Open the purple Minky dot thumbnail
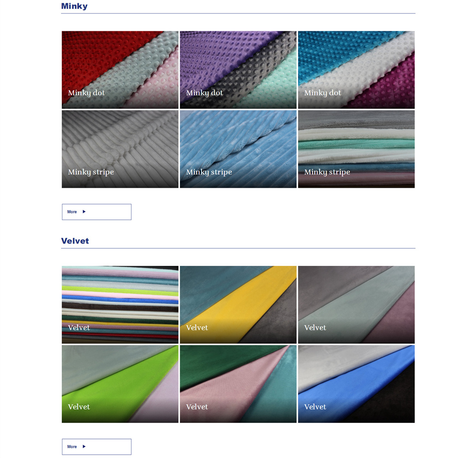The width and height of the screenshot is (476, 458). 238,70
